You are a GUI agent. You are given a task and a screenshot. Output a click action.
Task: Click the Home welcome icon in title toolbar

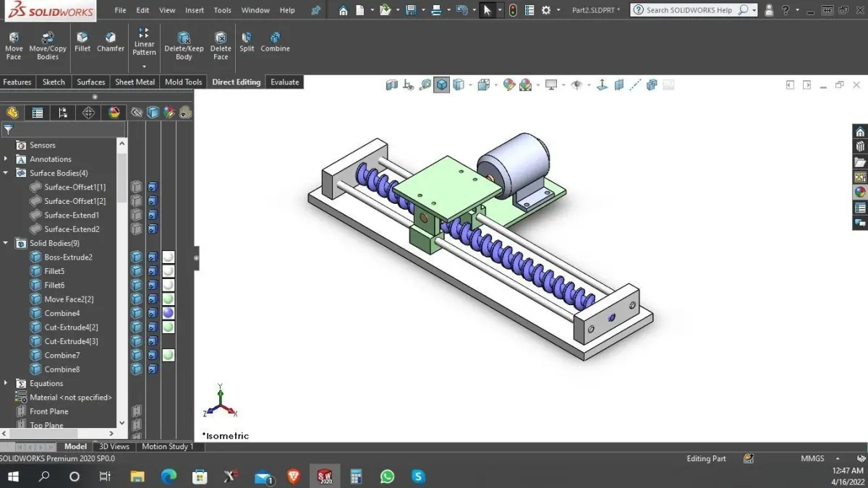pos(343,10)
